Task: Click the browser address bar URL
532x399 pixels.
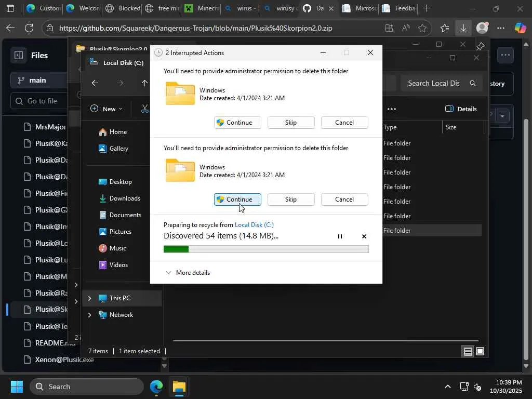Action: (x=195, y=28)
